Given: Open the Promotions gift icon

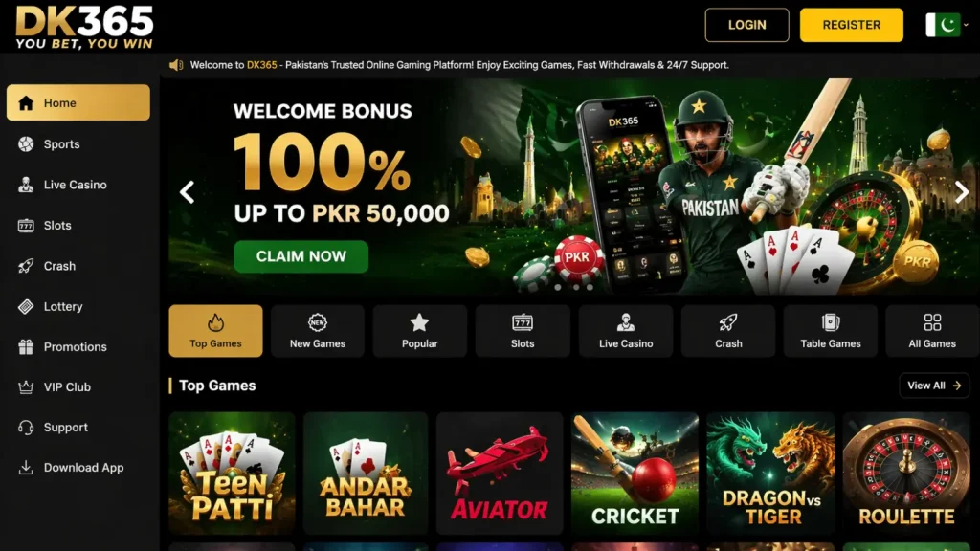Looking at the screenshot, I should point(26,346).
